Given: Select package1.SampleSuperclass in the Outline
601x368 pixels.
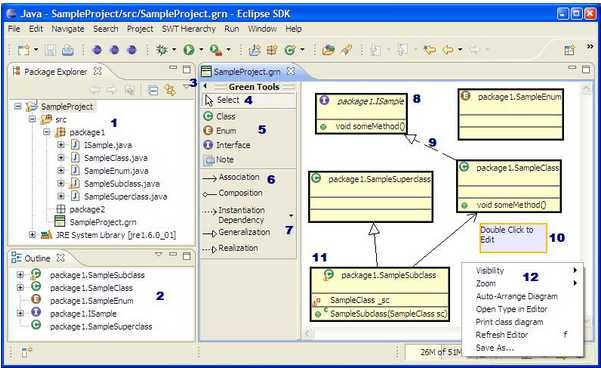Looking at the screenshot, I should pos(91,326).
